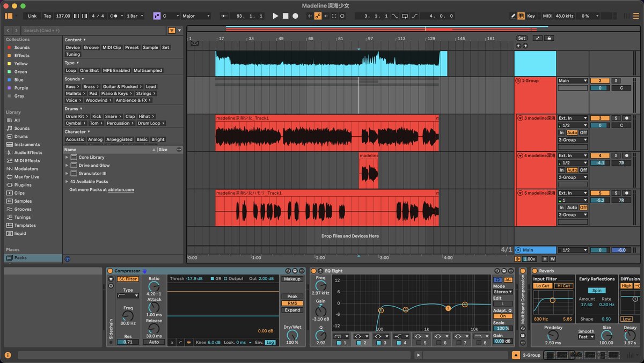Unfold the 2 Group track

coord(518,80)
